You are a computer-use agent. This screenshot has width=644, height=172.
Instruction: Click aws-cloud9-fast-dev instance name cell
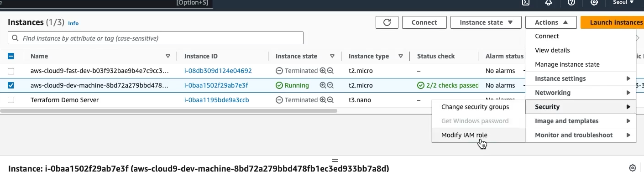click(x=99, y=71)
